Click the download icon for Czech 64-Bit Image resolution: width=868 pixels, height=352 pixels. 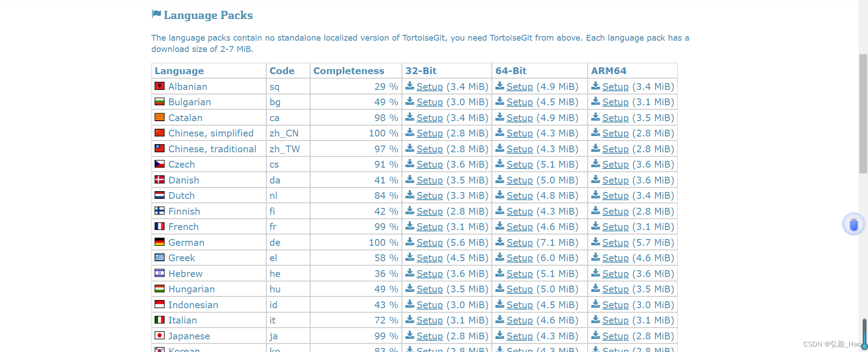(x=500, y=164)
